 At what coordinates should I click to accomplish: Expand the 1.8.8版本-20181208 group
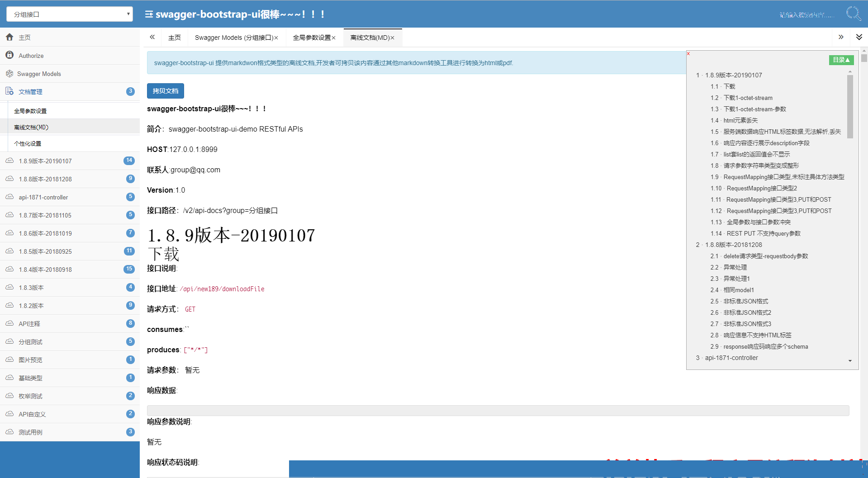pyautogui.click(x=70, y=179)
